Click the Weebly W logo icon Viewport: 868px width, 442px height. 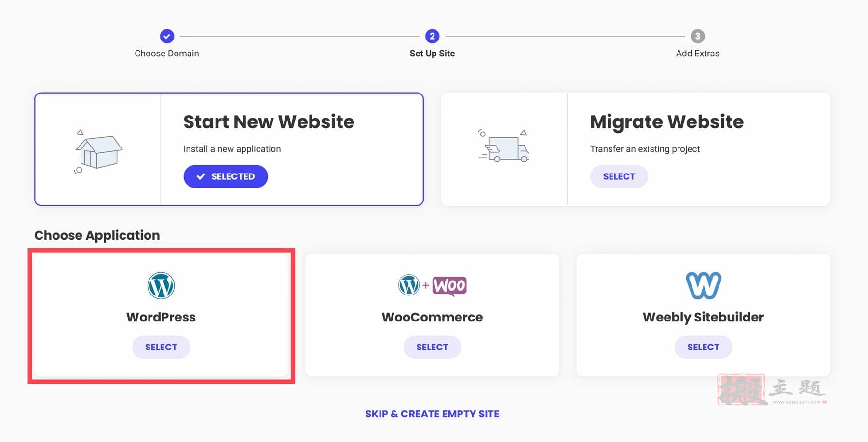[704, 285]
